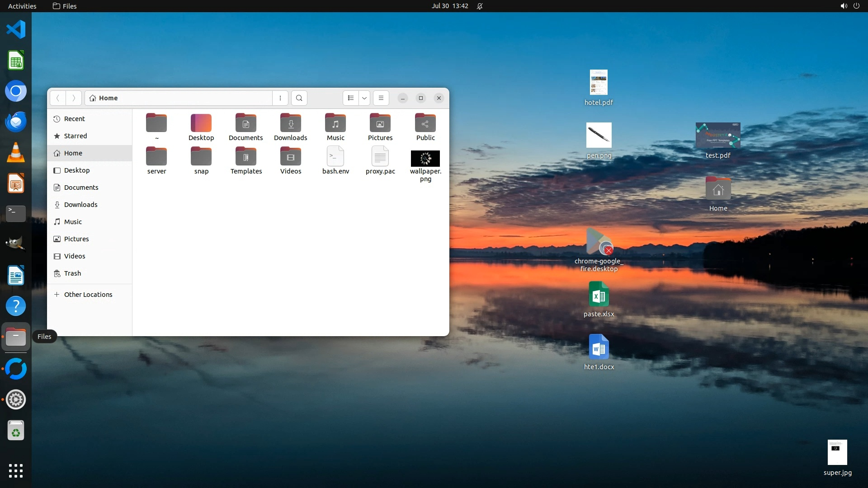Go back with the back arrow
Screen dimensions: 868x488
58,98
